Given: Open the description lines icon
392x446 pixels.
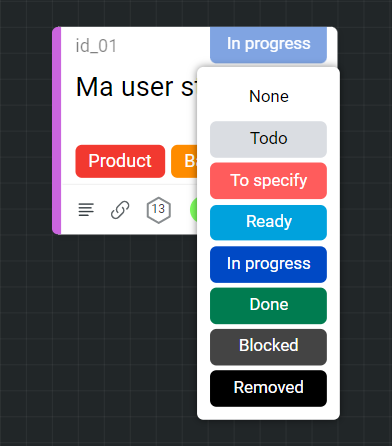Looking at the screenshot, I should tap(86, 210).
